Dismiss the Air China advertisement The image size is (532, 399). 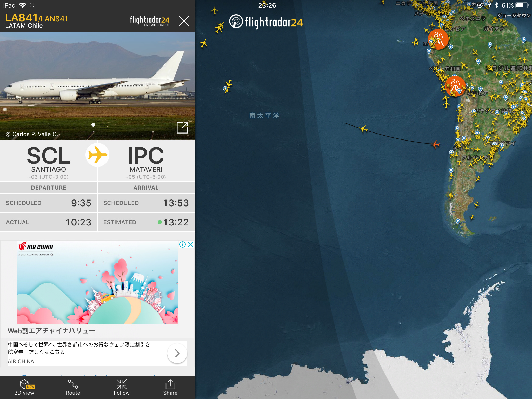tap(190, 244)
